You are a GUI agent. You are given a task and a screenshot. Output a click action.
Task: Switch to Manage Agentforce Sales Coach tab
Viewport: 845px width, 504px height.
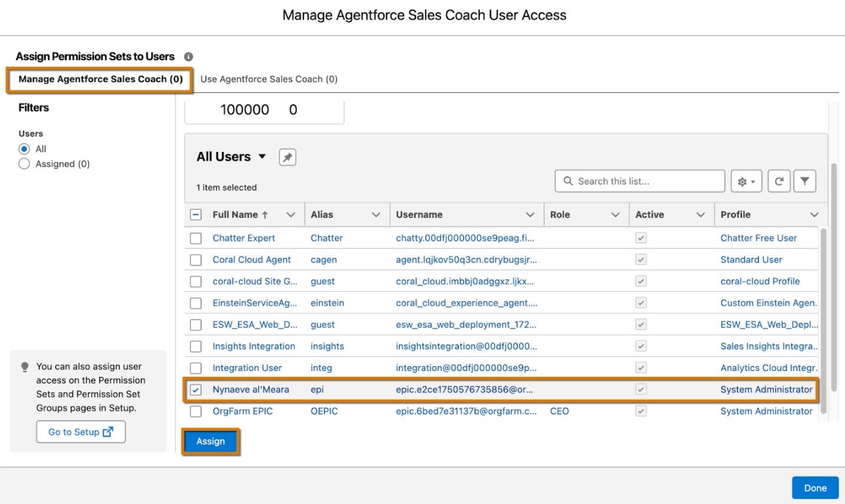[x=100, y=79]
